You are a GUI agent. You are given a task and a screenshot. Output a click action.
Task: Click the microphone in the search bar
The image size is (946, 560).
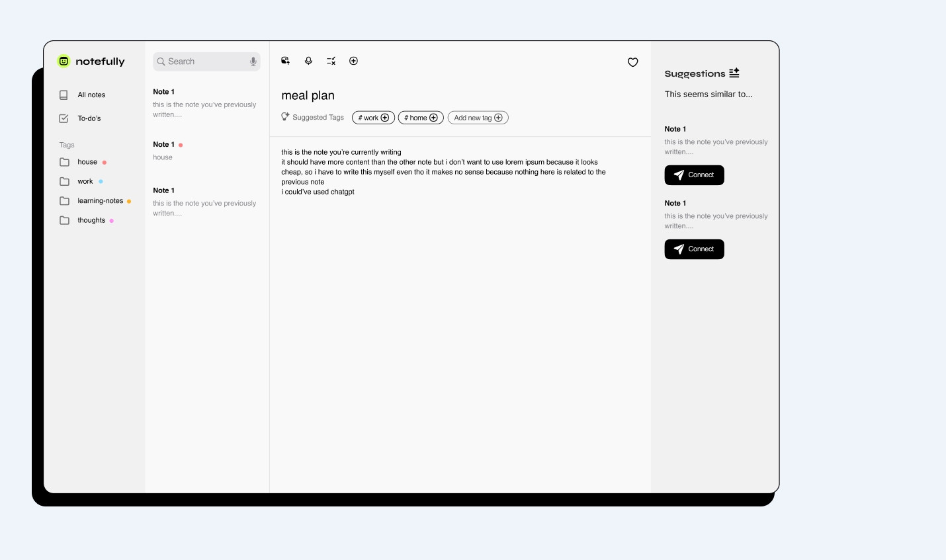[253, 61]
